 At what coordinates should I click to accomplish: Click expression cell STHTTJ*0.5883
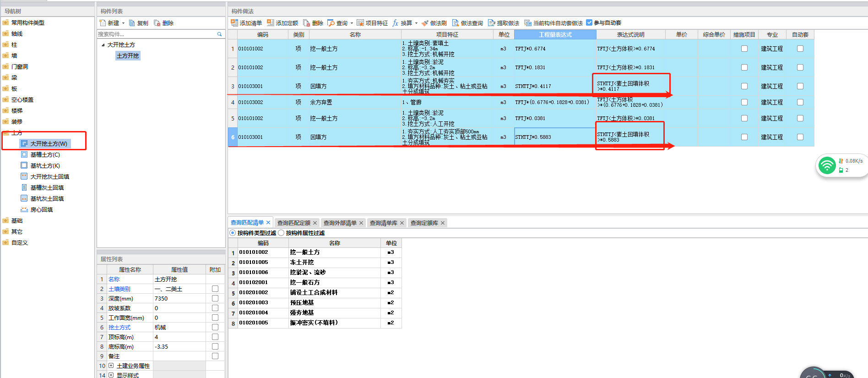(555, 137)
